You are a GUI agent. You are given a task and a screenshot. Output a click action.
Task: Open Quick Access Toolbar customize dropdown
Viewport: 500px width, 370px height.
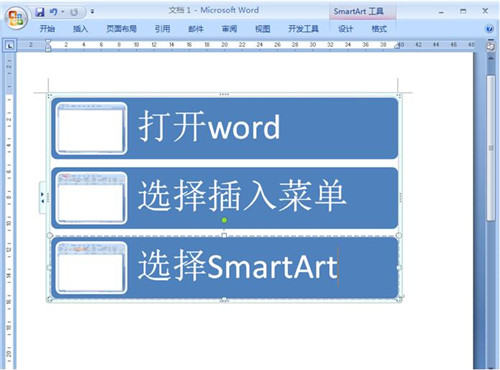(92, 12)
